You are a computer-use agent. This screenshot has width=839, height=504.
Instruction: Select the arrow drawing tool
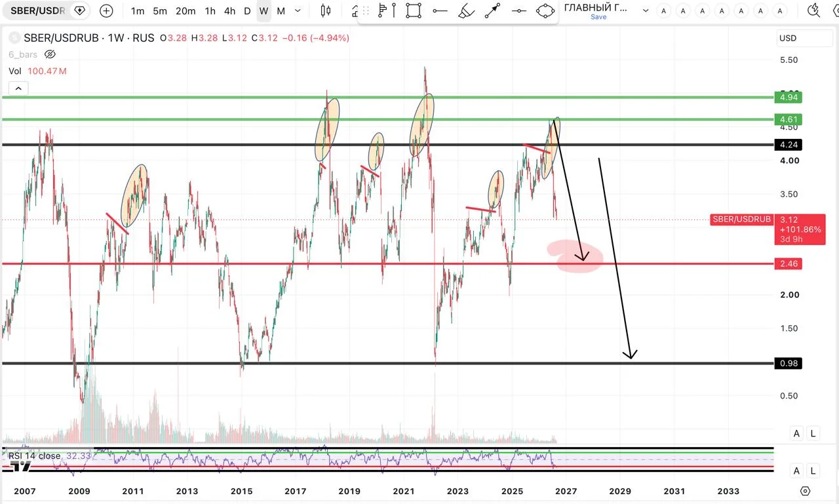(492, 10)
